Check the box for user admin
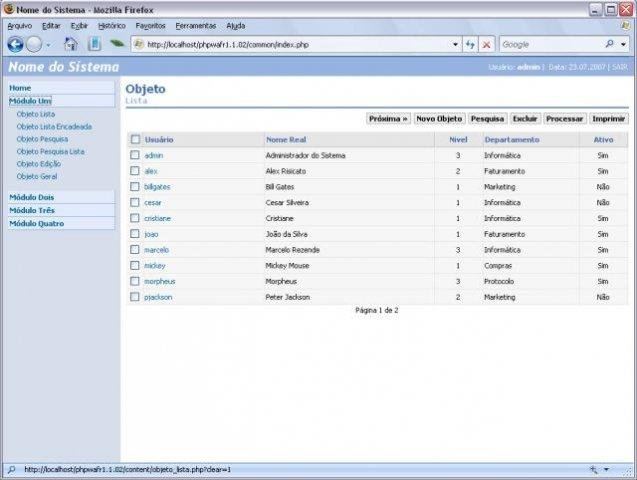This screenshot has height=480, width=637. [x=135, y=155]
